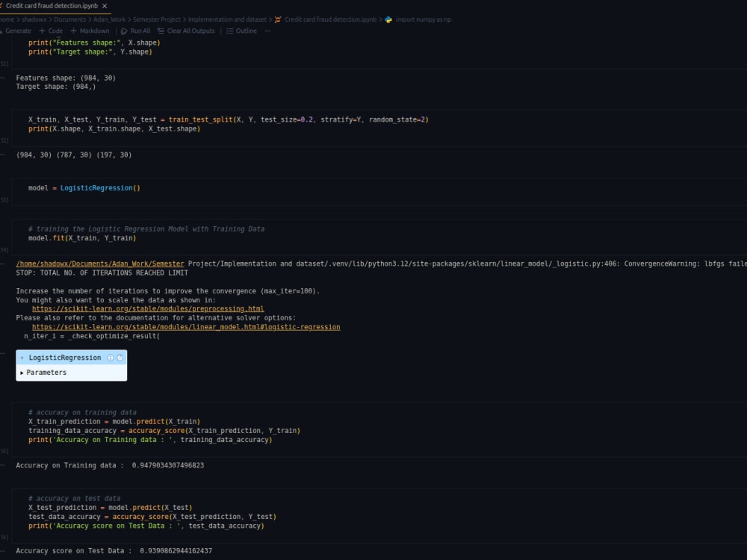The height and width of the screenshot is (560, 747).
Task: Click the 'import numpy as np' breadcrumb
Action: pos(423,19)
